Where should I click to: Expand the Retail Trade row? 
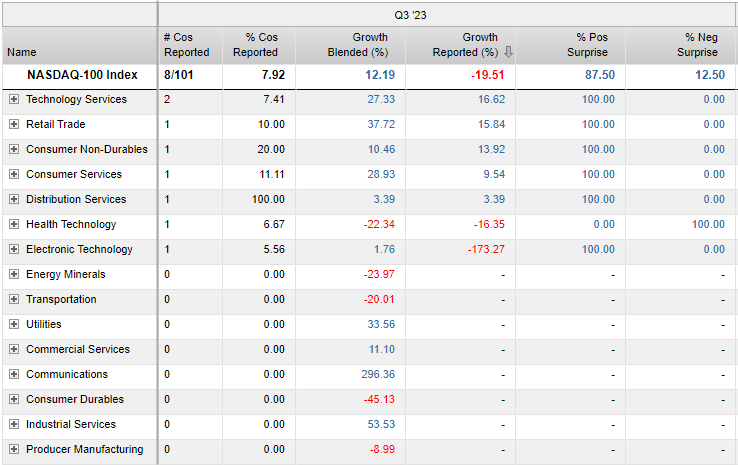pos(14,124)
